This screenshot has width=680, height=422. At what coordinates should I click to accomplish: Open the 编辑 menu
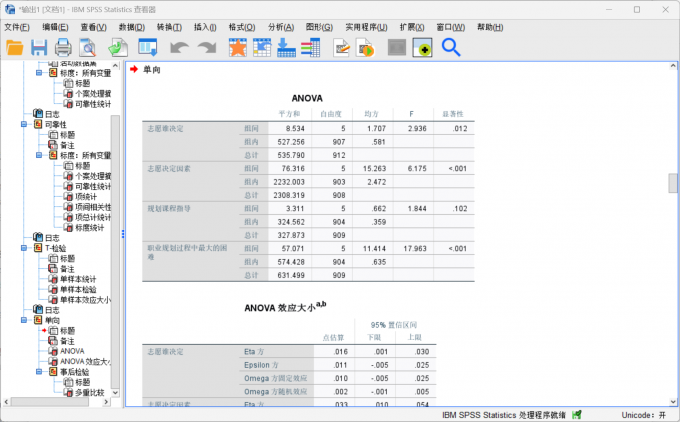pyautogui.click(x=55, y=27)
